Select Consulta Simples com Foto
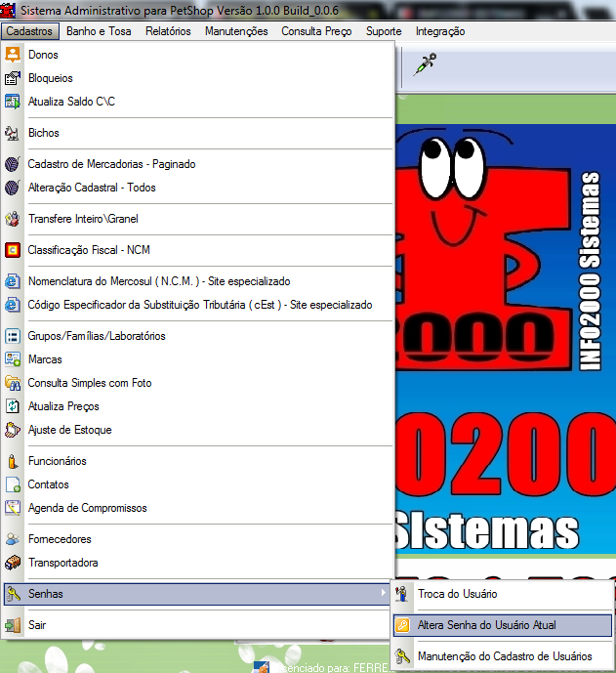The image size is (616, 673). 198,383
